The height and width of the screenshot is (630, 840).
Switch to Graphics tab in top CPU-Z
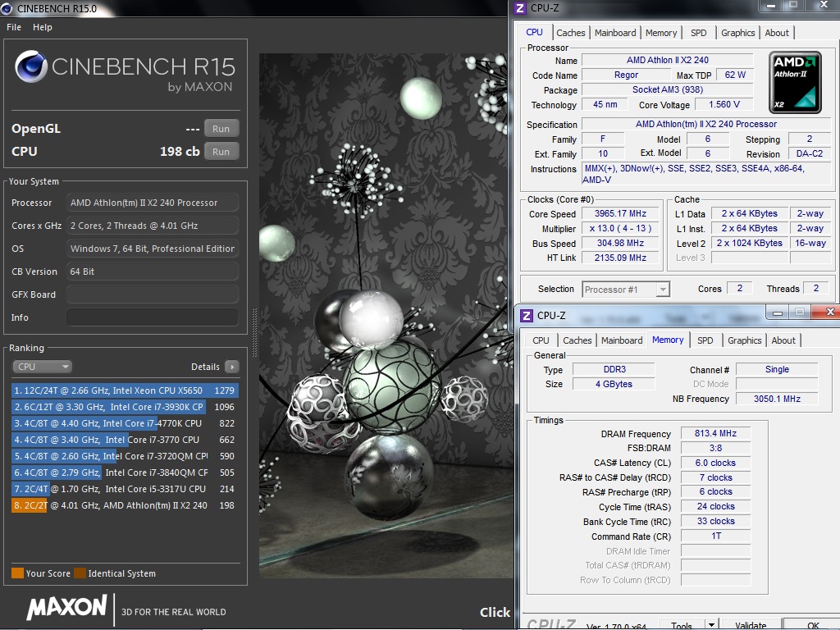click(x=737, y=33)
